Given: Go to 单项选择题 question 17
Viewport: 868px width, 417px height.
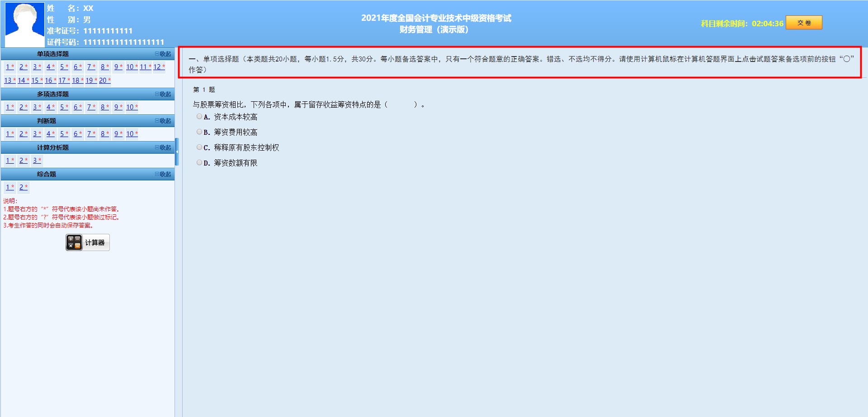Looking at the screenshot, I should pos(64,81).
